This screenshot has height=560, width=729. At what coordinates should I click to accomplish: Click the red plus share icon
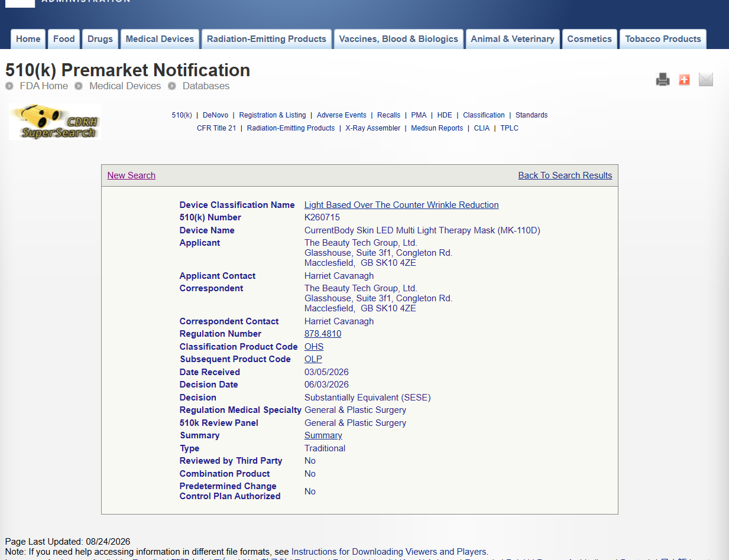click(x=684, y=80)
